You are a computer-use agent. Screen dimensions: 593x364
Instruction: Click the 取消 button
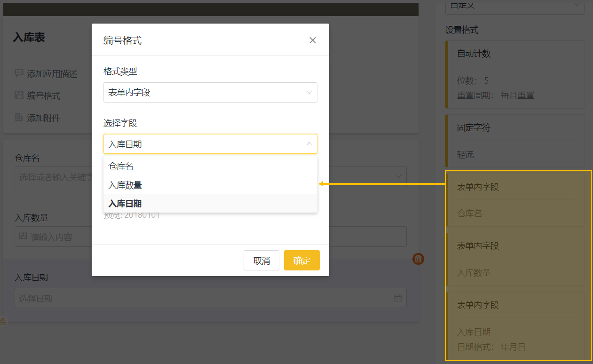point(261,260)
